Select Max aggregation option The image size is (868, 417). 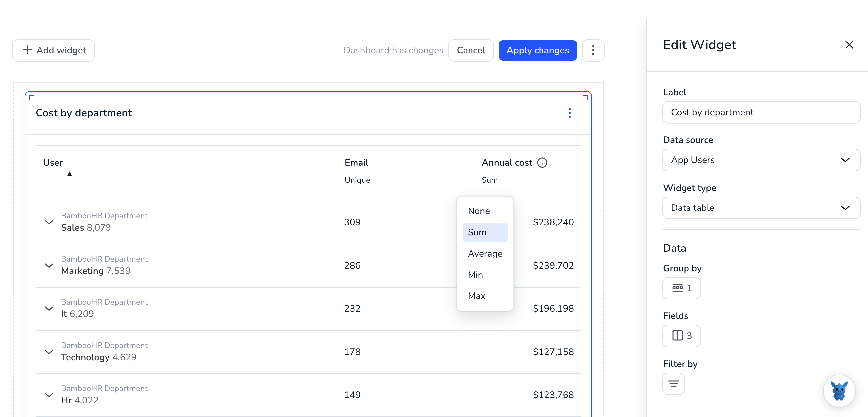pos(485,296)
